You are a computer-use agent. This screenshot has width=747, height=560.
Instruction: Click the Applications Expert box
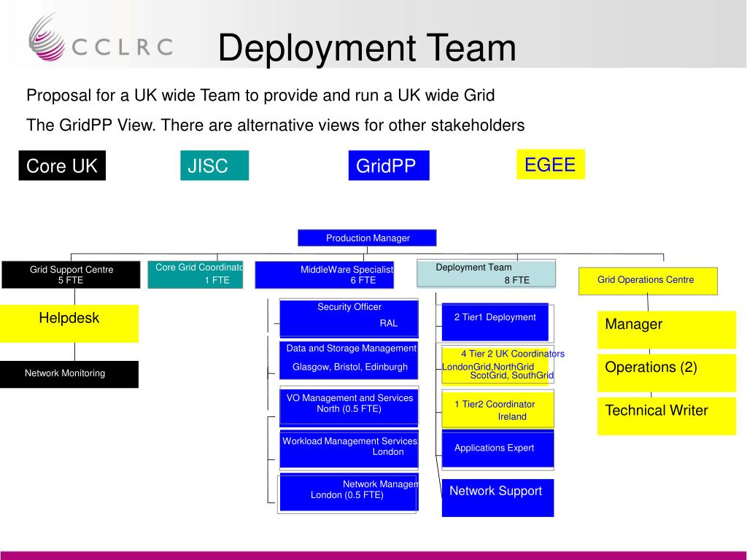coord(498,449)
